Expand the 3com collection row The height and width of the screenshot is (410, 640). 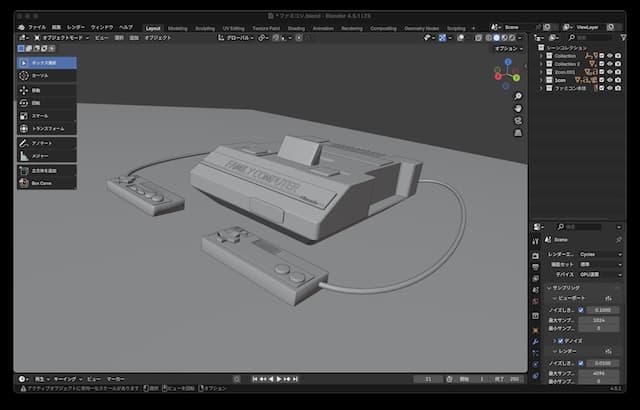pyautogui.click(x=542, y=80)
